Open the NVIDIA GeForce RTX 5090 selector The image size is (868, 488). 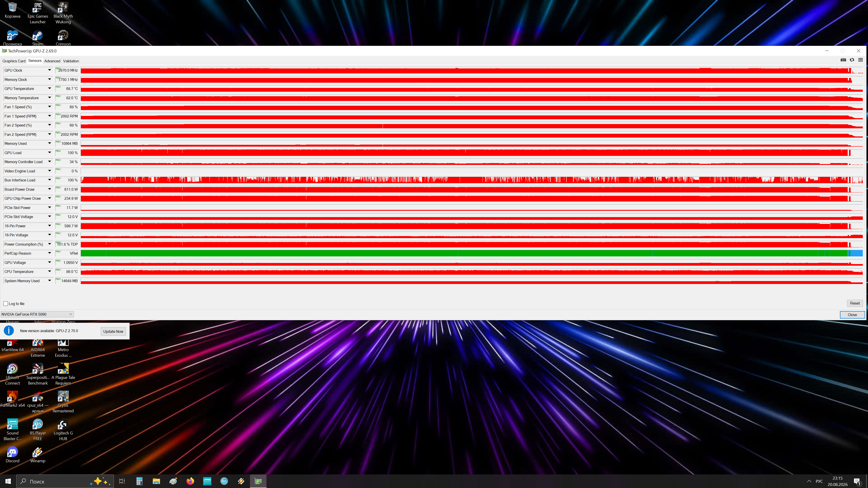coord(37,314)
